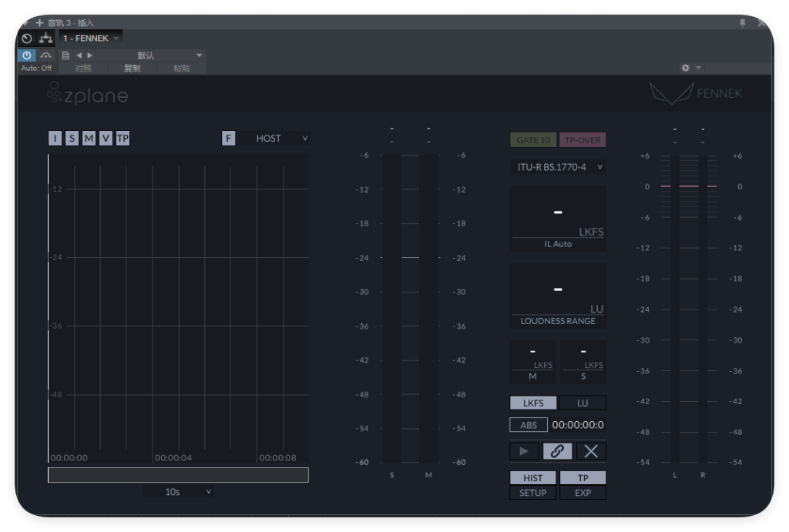789x532 pixels.
Task: Click the X reset measurement button
Action: click(591, 451)
